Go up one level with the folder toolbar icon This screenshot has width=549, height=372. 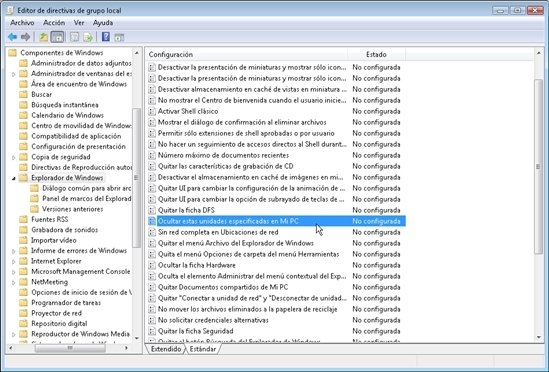click(43, 37)
